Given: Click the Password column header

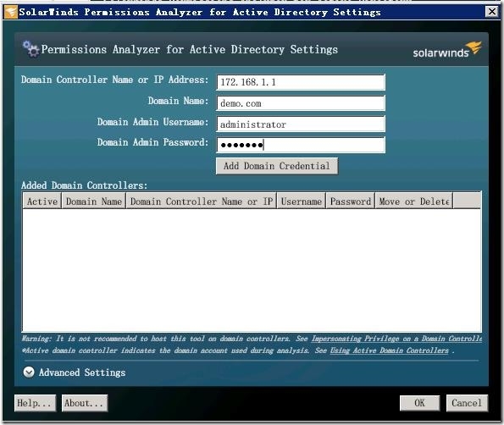Looking at the screenshot, I should (351, 201).
